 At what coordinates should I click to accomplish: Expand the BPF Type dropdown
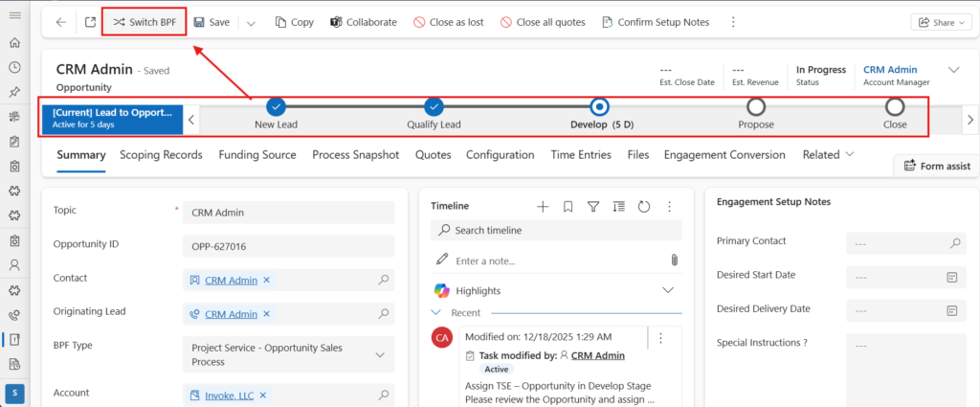[x=382, y=355]
